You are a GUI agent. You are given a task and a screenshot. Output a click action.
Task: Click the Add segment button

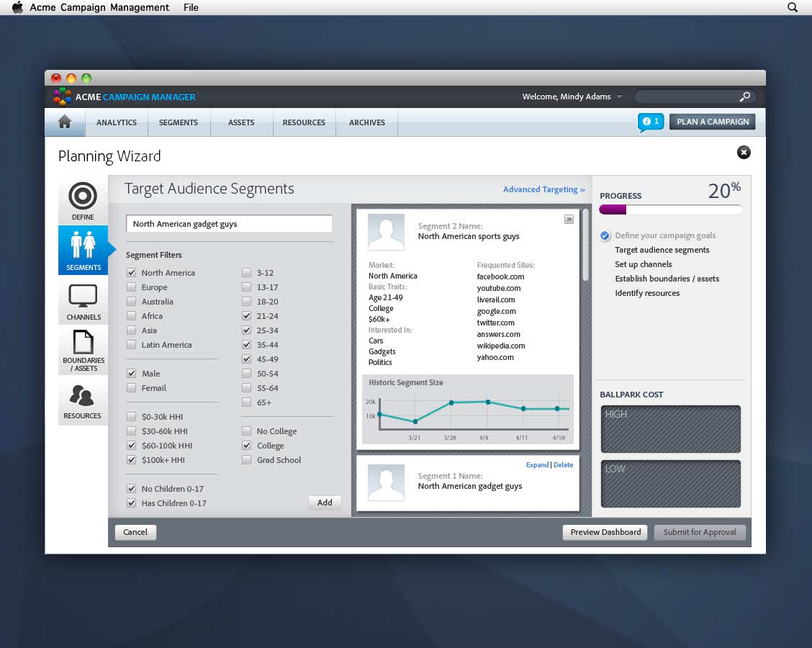325,503
